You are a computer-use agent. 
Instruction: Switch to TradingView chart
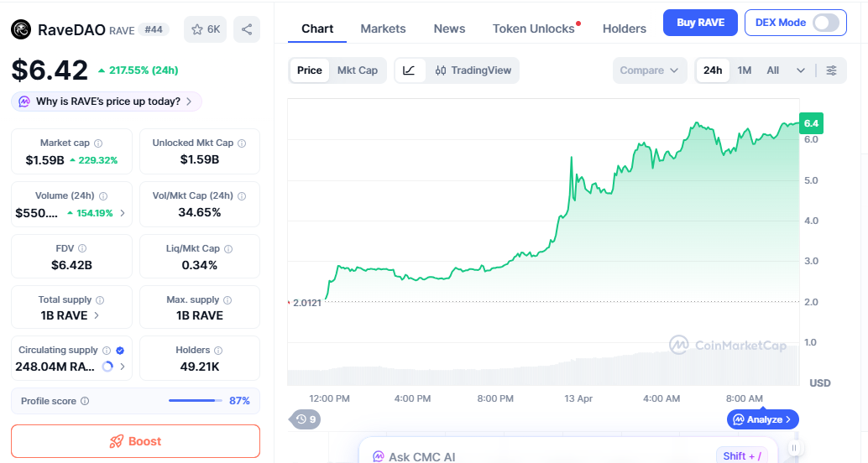click(473, 70)
